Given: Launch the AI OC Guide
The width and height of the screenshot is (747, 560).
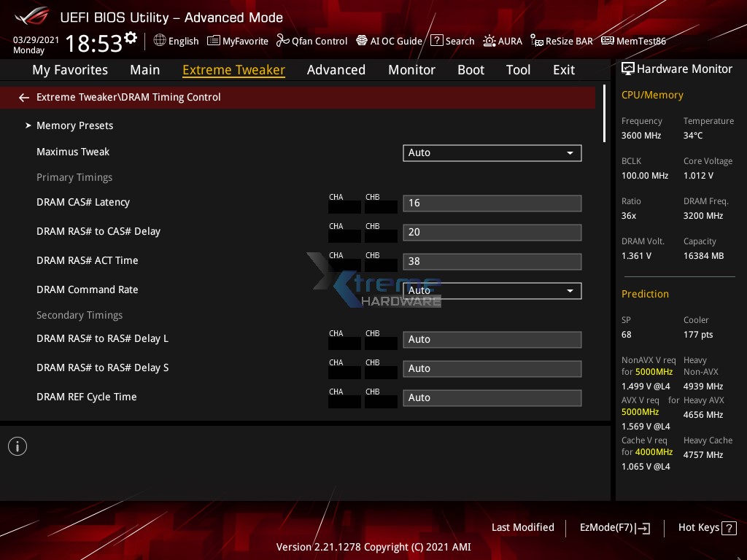Looking at the screenshot, I should [389, 41].
